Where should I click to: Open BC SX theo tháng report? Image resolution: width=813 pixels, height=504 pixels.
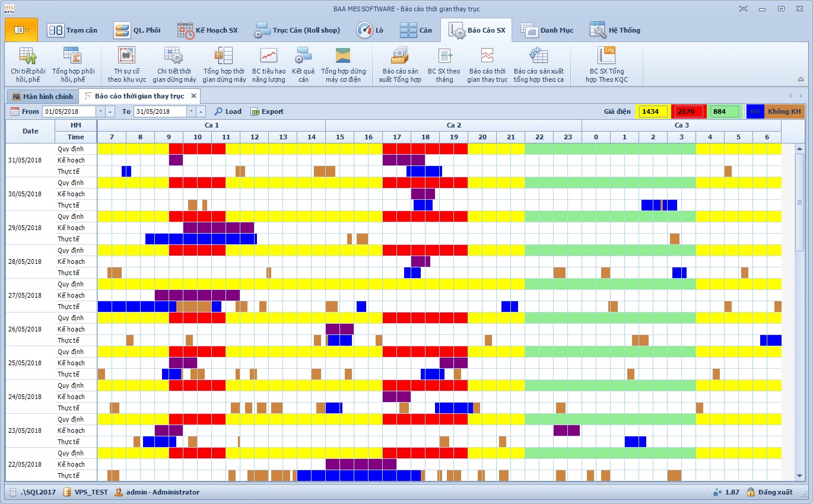tap(444, 65)
